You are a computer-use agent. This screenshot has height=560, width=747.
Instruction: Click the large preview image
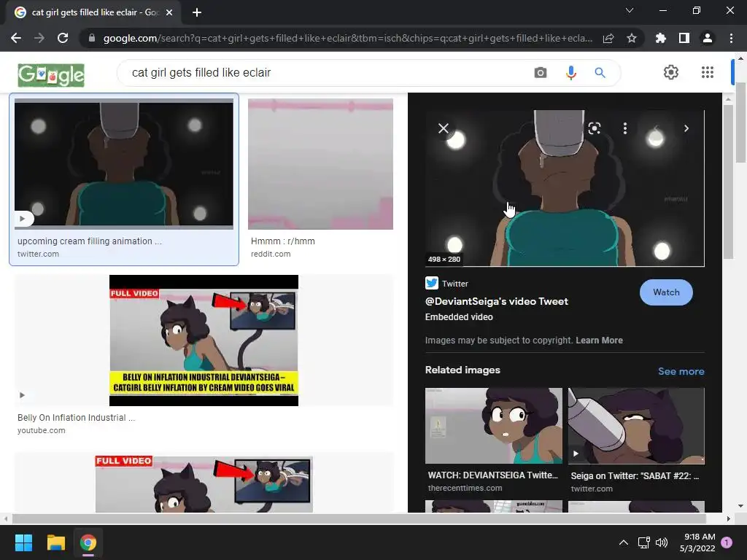565,189
